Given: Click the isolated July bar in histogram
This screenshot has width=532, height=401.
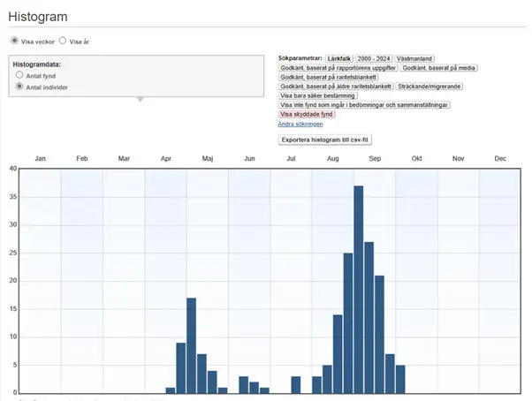Looking at the screenshot, I should point(296,384).
